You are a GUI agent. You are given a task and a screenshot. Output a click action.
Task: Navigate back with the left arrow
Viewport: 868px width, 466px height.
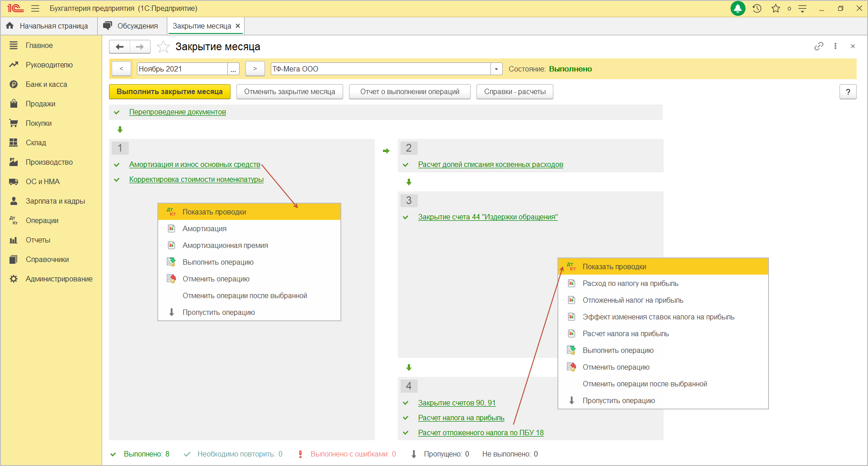tap(120, 47)
